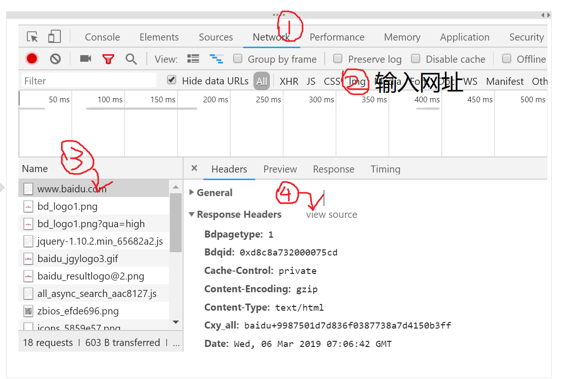Image resolution: width=588 pixels, height=379 pixels.
Task: Open the Memory tab
Action: (402, 37)
